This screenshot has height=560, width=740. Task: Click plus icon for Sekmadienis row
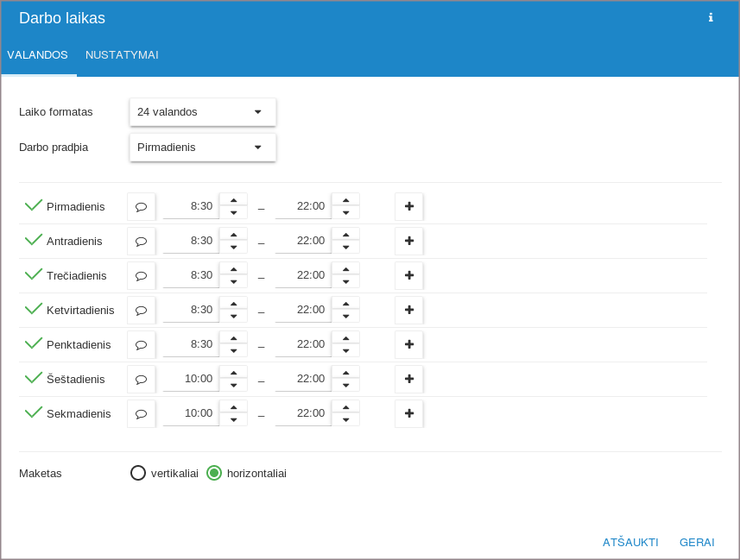pos(409,413)
